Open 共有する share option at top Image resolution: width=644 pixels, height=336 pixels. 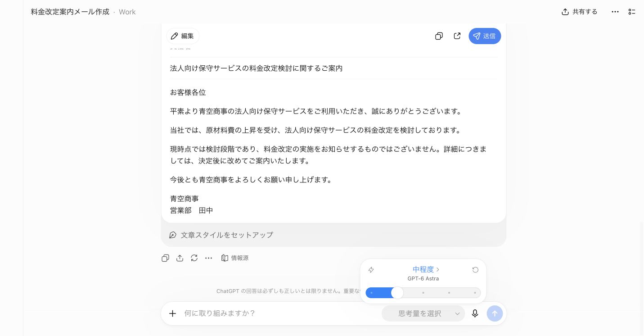[x=580, y=12]
